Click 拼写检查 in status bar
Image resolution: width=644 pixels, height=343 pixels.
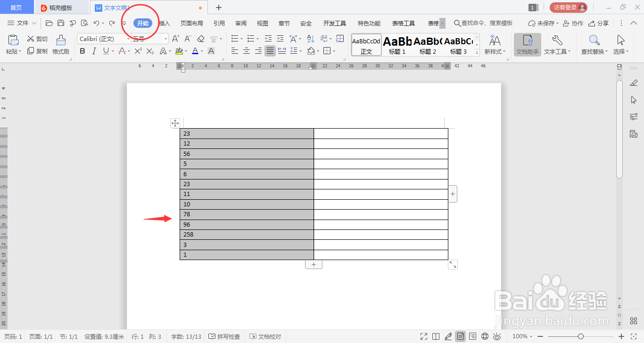pyautogui.click(x=224, y=336)
